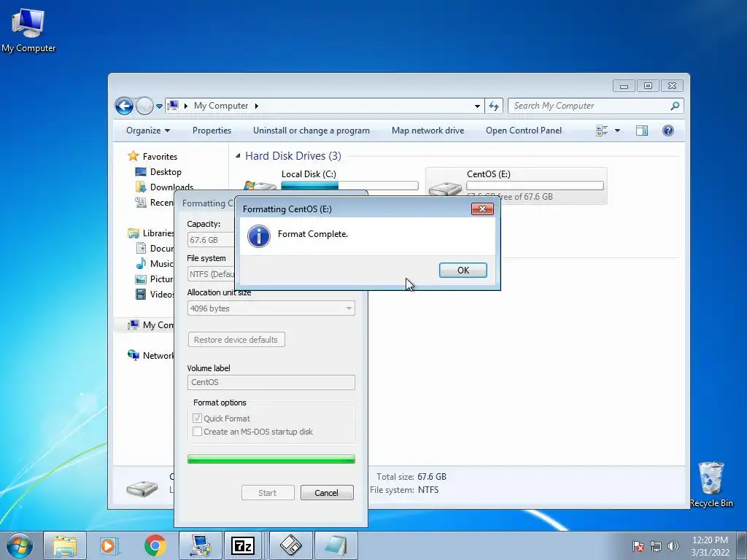
Task: Toggle the Quick Format checkbox
Action: 197,418
